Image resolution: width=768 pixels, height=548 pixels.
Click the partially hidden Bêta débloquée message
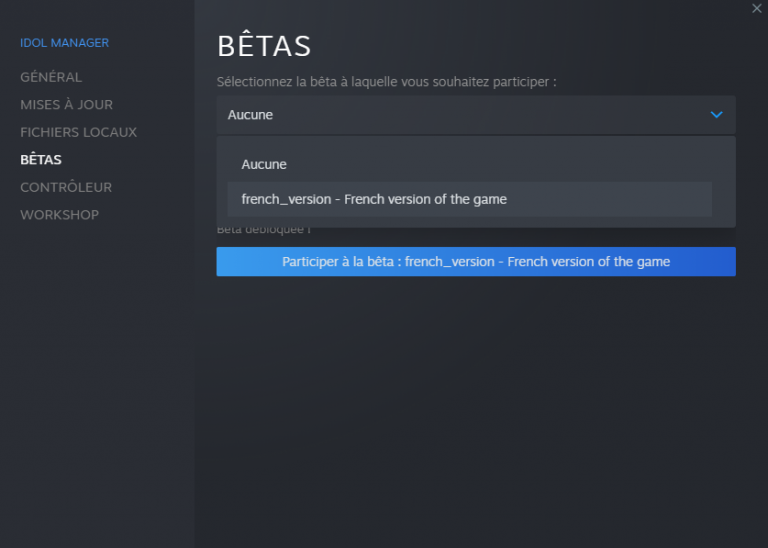[264, 232]
